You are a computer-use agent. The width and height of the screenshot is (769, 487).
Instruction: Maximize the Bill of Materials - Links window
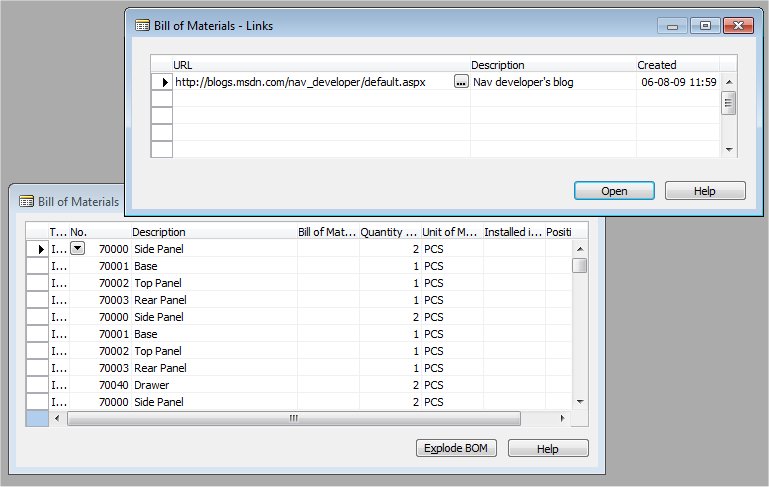pos(705,26)
